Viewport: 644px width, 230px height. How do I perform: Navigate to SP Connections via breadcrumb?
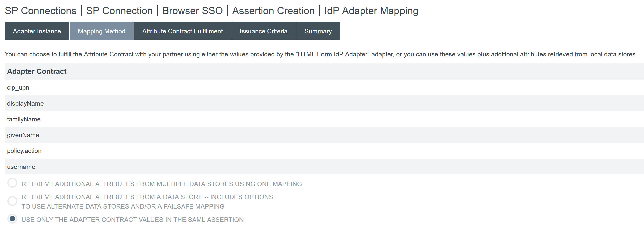tap(40, 10)
